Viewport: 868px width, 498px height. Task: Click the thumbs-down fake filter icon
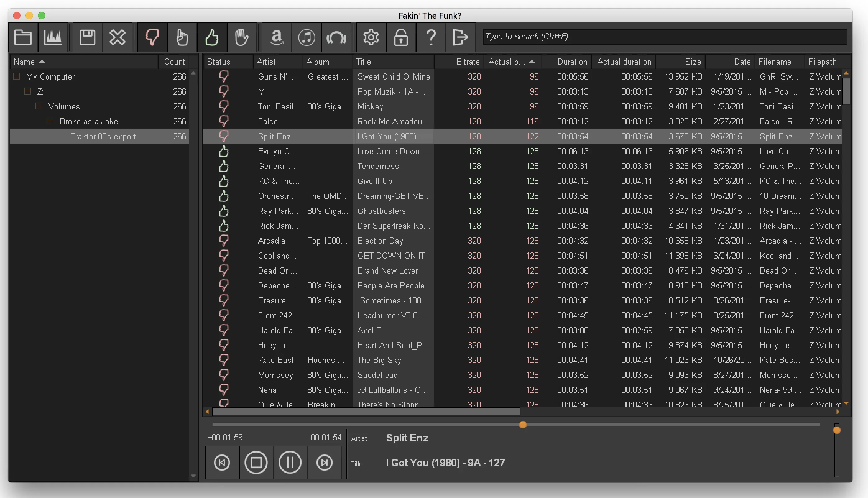[x=152, y=37]
